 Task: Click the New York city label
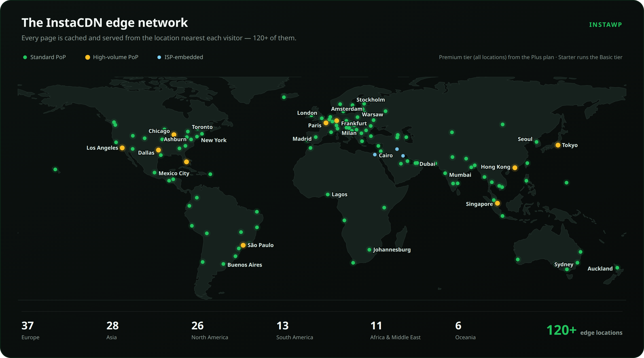[214, 140]
